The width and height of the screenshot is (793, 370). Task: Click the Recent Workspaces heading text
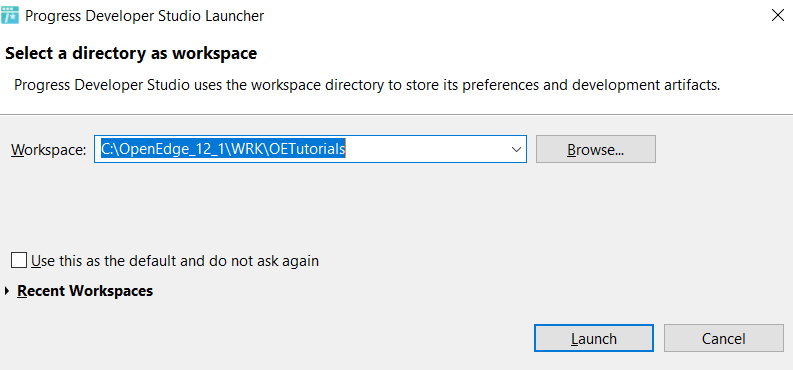coord(85,291)
